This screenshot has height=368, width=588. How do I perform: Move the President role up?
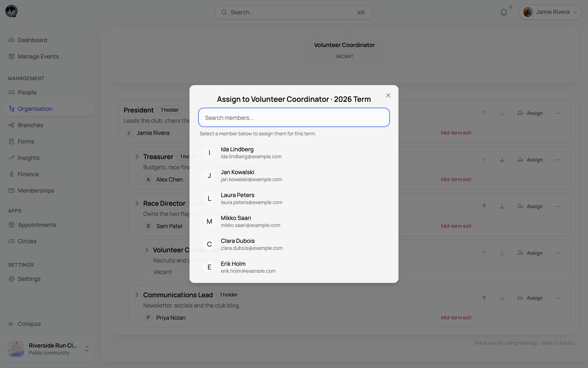484,113
